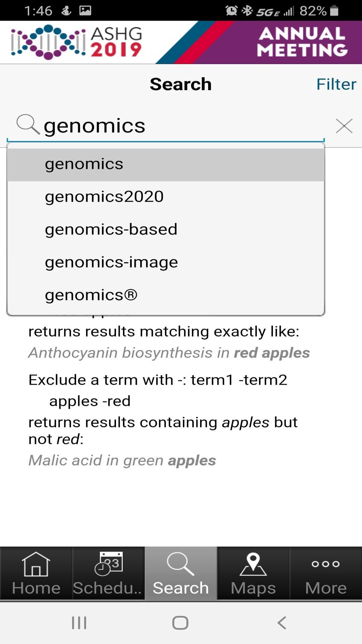Select the 'genomics-image' suggestion
The width and height of the screenshot is (362, 644).
click(166, 262)
